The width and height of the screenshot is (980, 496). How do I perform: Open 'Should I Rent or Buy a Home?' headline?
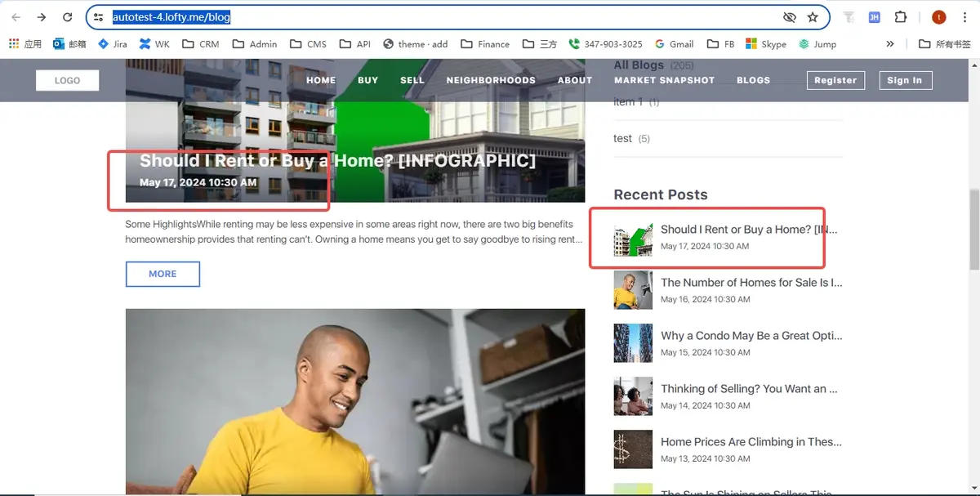337,160
